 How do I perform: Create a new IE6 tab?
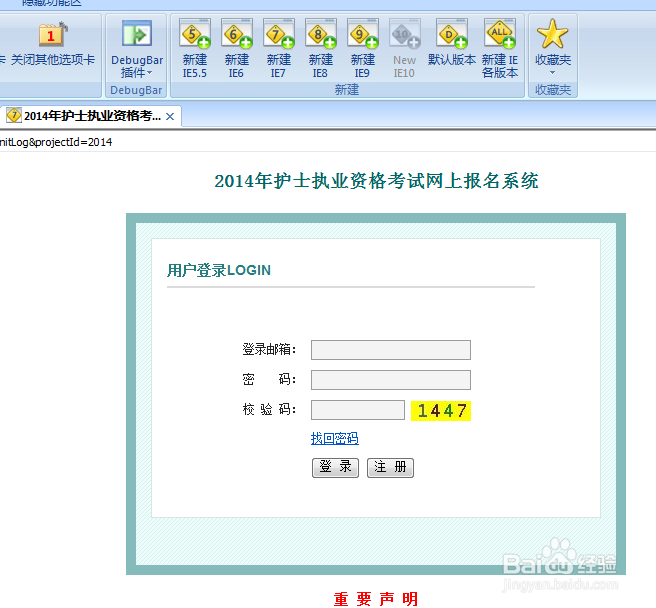(x=236, y=49)
